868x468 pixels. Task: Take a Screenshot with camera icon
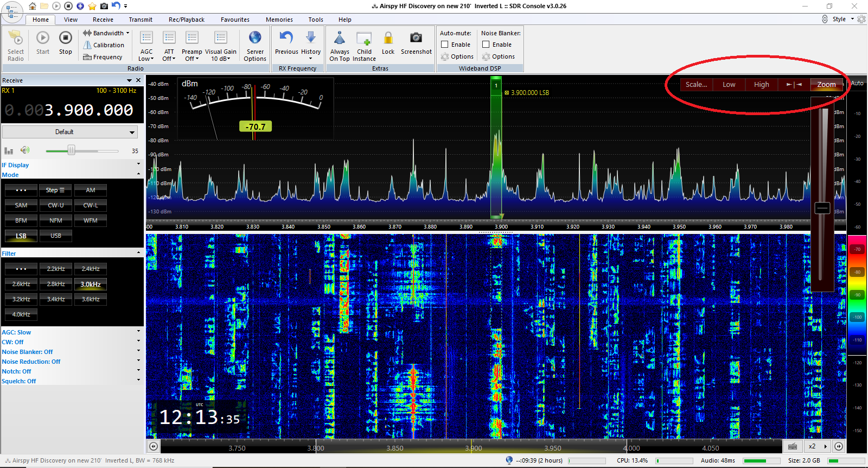[416, 38]
